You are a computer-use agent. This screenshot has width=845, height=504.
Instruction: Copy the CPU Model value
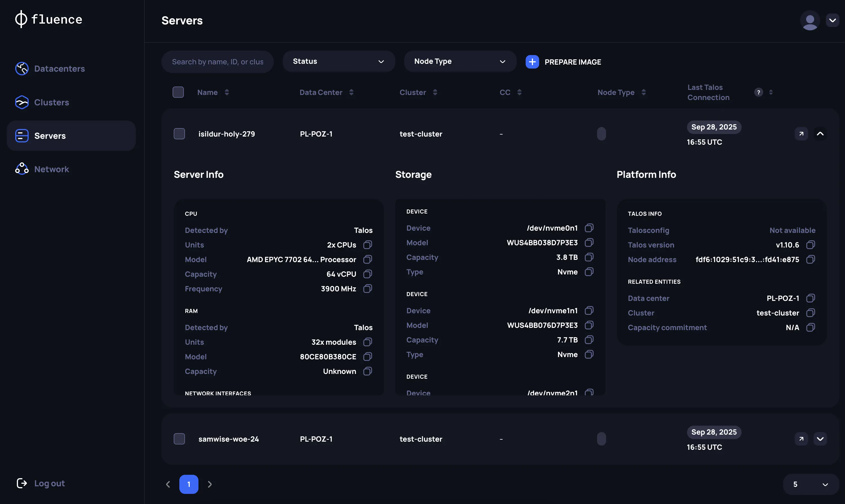point(367,260)
